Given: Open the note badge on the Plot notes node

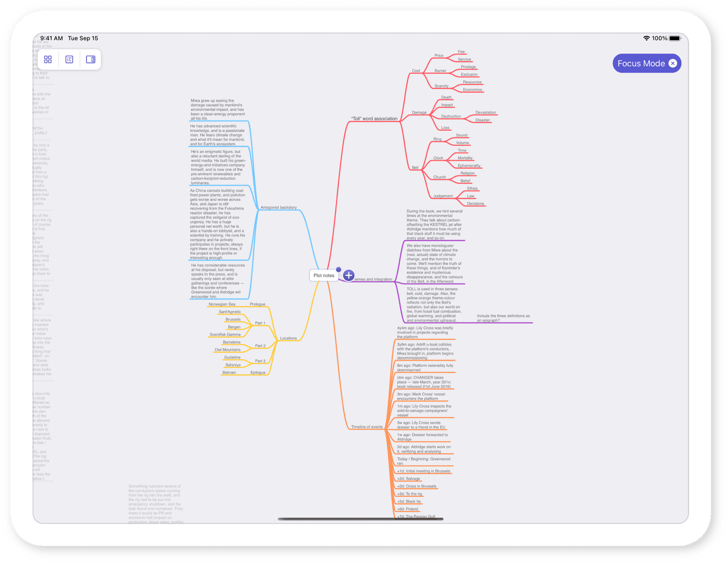Looking at the screenshot, I should point(338,269).
